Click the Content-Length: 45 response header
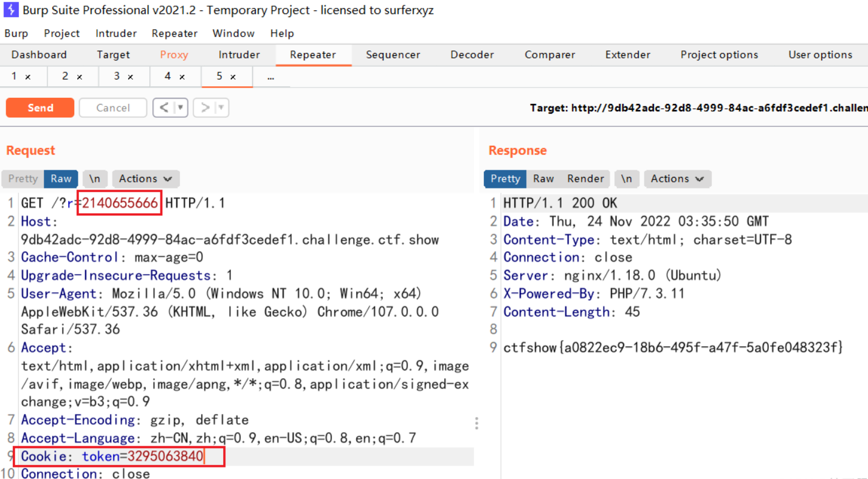 click(x=571, y=312)
